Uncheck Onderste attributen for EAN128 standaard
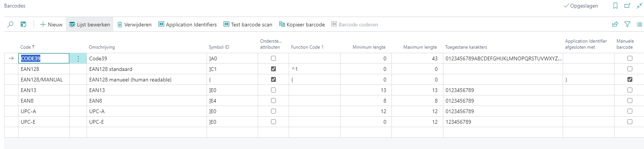Viewport: 644px width, 149px height. pos(273,69)
